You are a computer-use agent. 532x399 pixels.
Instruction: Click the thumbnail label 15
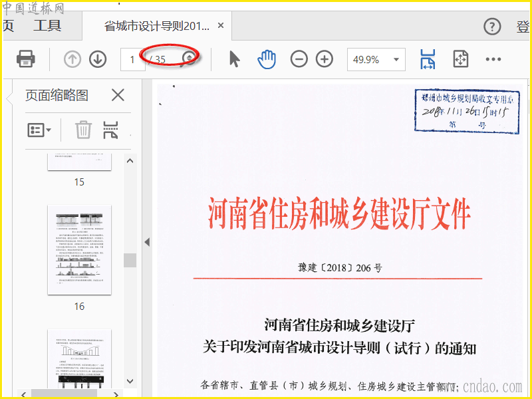tap(79, 182)
